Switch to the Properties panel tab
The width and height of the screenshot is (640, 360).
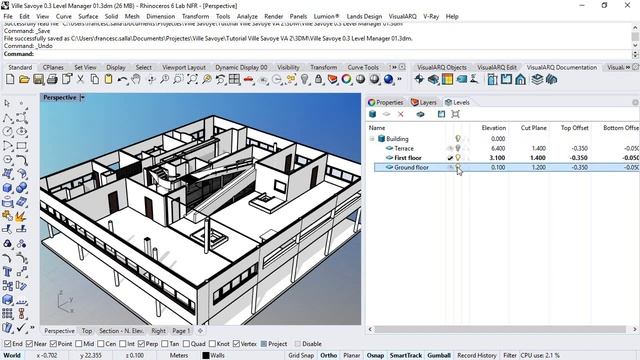385,102
